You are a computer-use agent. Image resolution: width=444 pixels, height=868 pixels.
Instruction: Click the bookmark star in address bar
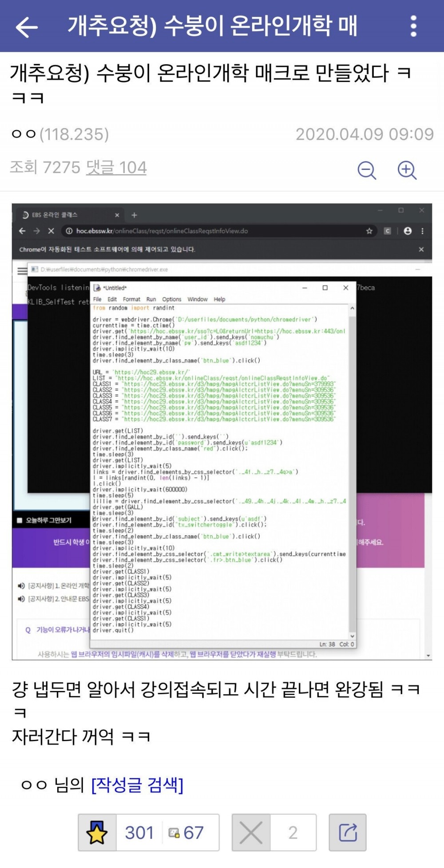tap(369, 231)
